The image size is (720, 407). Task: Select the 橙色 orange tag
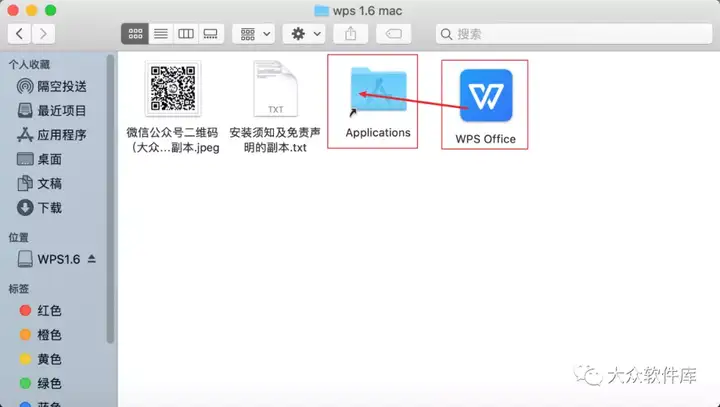pos(40,335)
